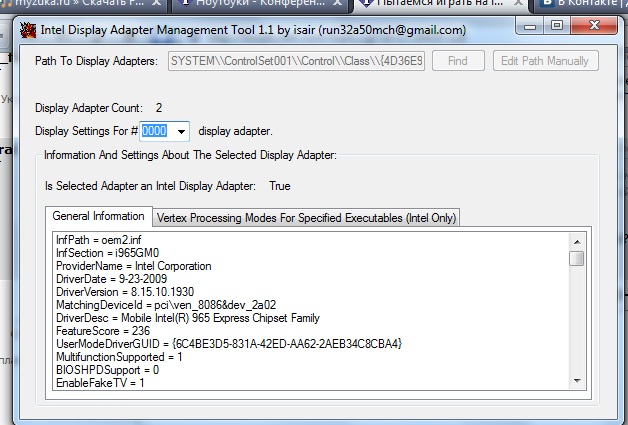Click the Ноутбуки tab favicon
This screenshot has width=628, height=425.
point(185,2)
